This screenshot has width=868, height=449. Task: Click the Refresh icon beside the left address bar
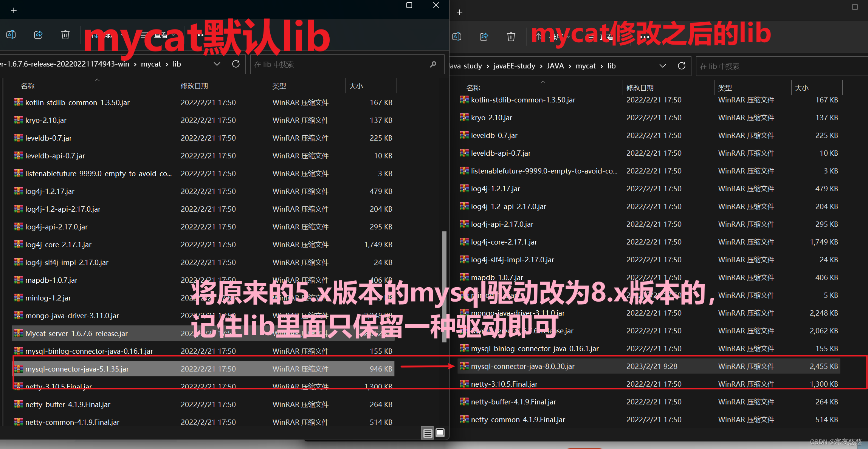click(x=236, y=64)
